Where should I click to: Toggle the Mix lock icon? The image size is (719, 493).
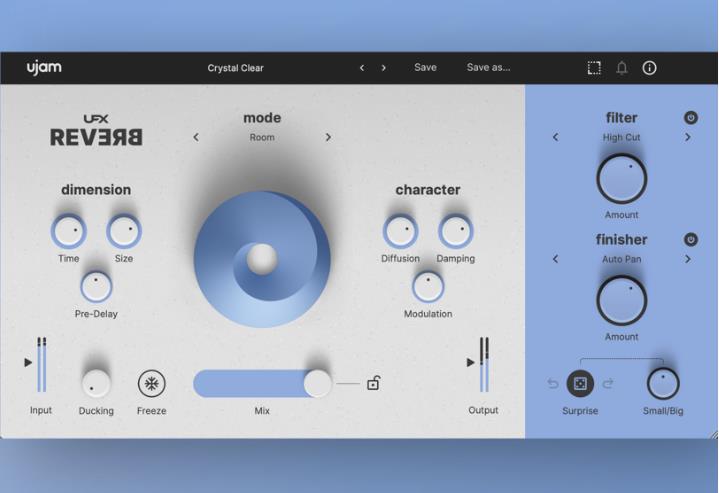(x=373, y=383)
